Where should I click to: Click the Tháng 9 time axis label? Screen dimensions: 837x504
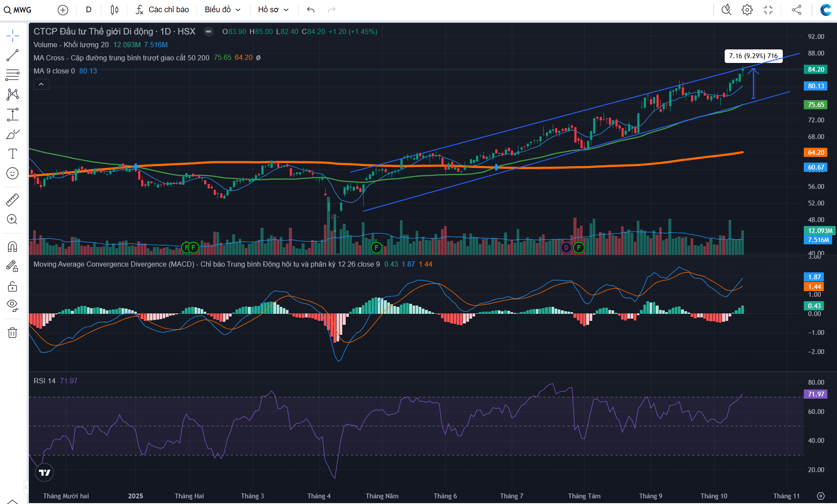point(650,496)
